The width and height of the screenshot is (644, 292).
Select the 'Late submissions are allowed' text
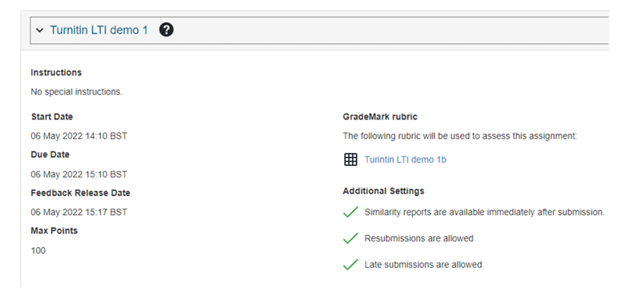tap(423, 265)
